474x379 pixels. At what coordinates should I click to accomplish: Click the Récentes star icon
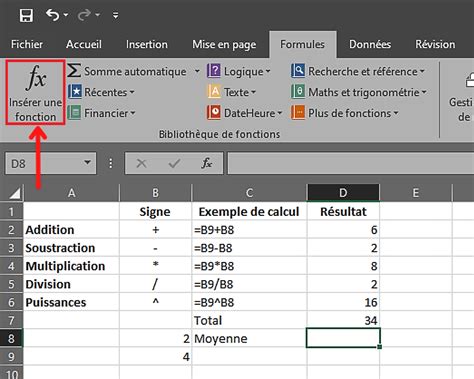[75, 92]
